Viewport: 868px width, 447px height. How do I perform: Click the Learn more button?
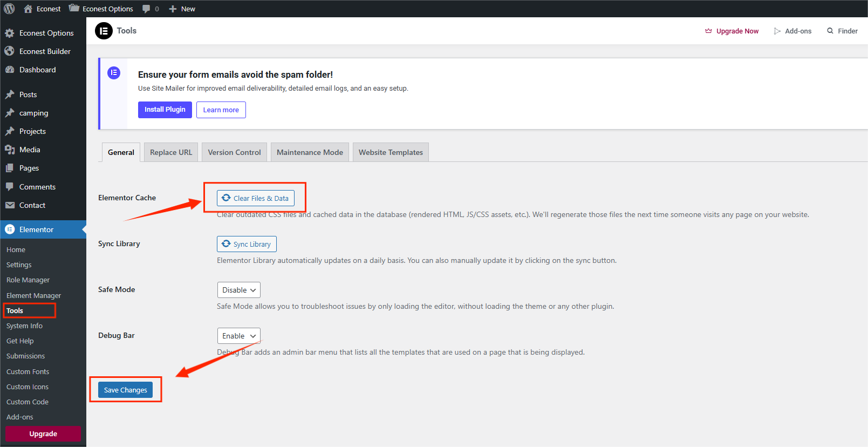221,110
